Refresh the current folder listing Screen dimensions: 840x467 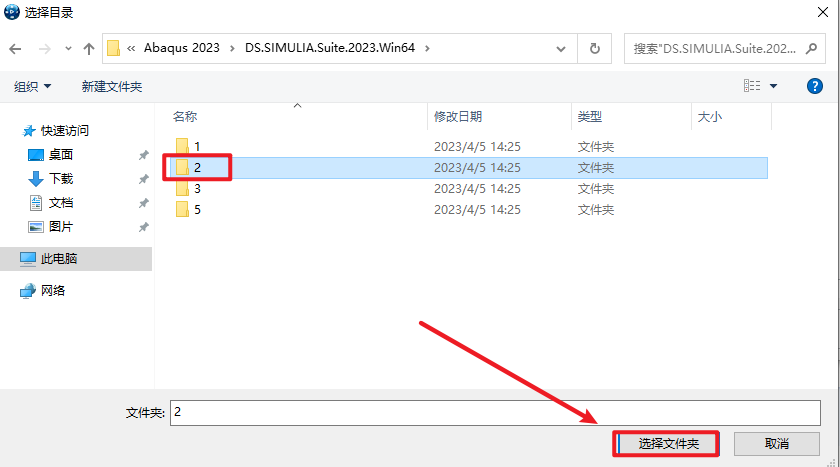click(x=595, y=48)
